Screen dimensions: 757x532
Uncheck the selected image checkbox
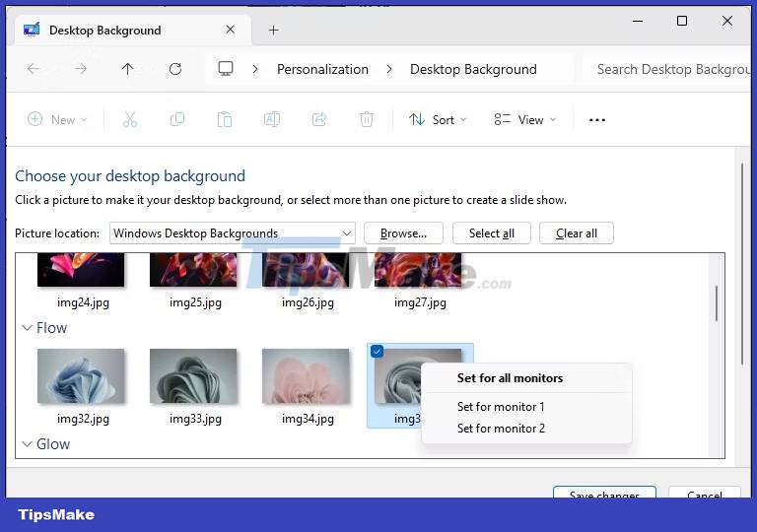(x=378, y=351)
